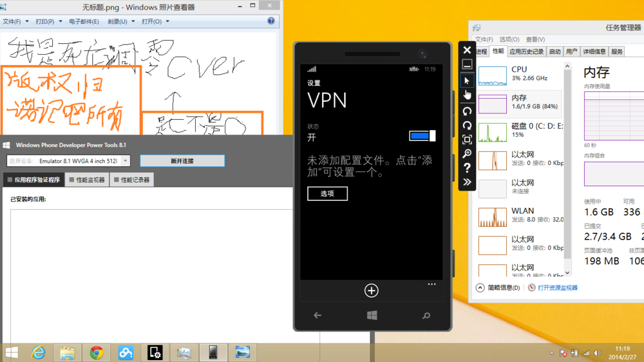This screenshot has height=362, width=644.
Task: Switch to 性能记录器 tab
Action: coord(132,180)
